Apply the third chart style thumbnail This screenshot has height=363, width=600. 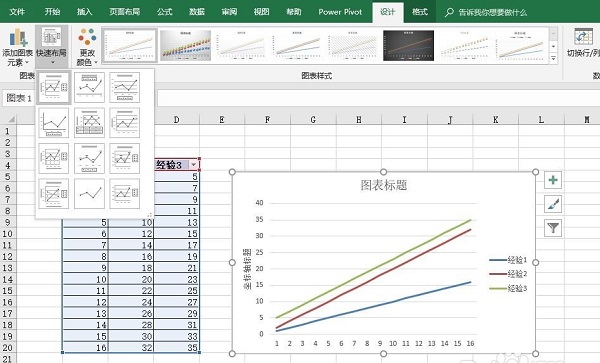point(241,46)
